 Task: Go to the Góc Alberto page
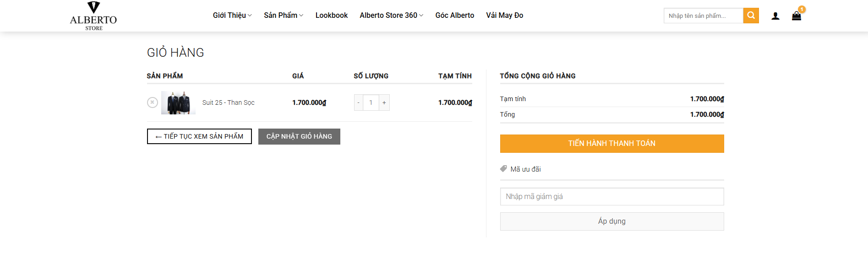point(454,16)
